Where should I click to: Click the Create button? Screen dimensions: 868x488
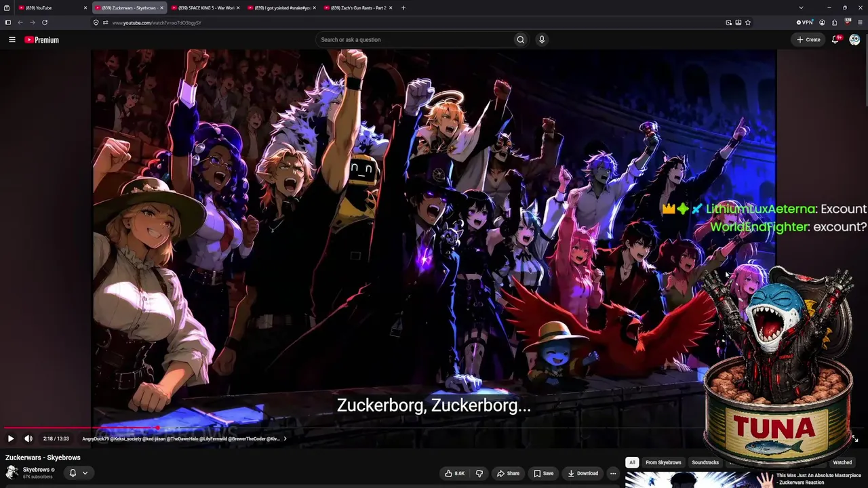tap(809, 39)
